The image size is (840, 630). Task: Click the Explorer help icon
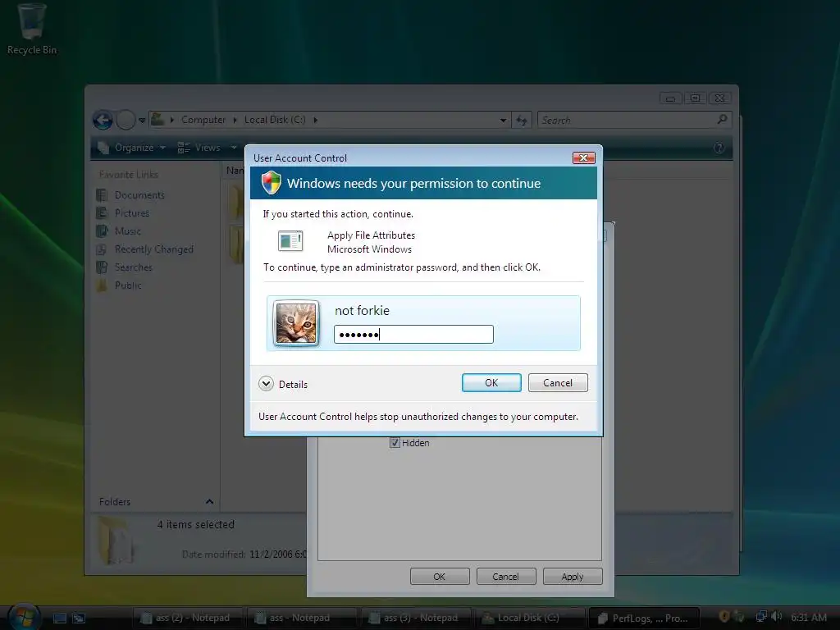pyautogui.click(x=719, y=148)
